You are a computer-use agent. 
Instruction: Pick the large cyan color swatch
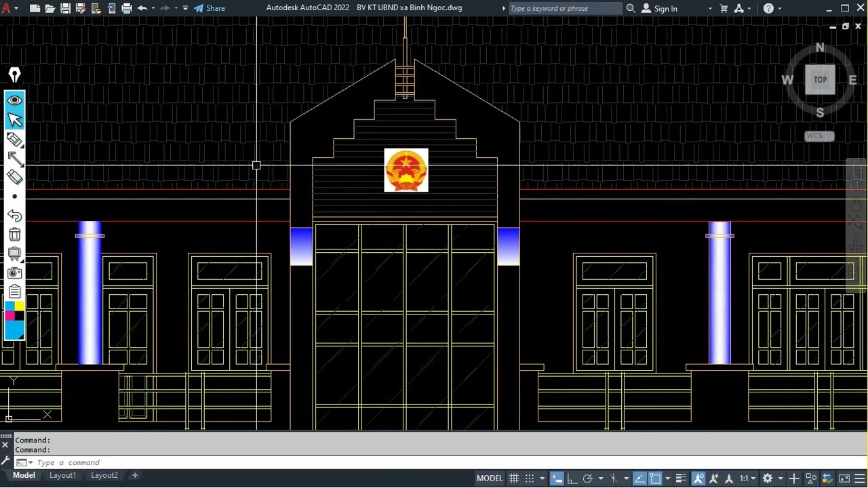pyautogui.click(x=14, y=330)
